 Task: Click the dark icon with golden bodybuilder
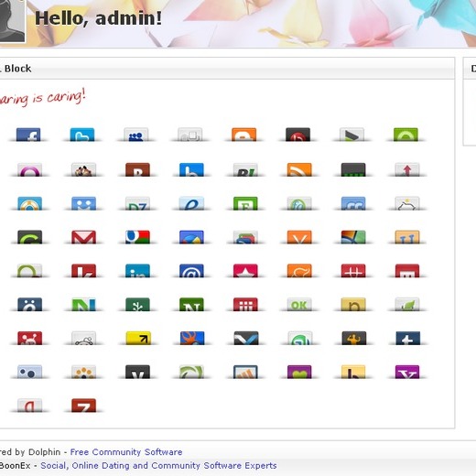pyautogui.click(x=354, y=339)
